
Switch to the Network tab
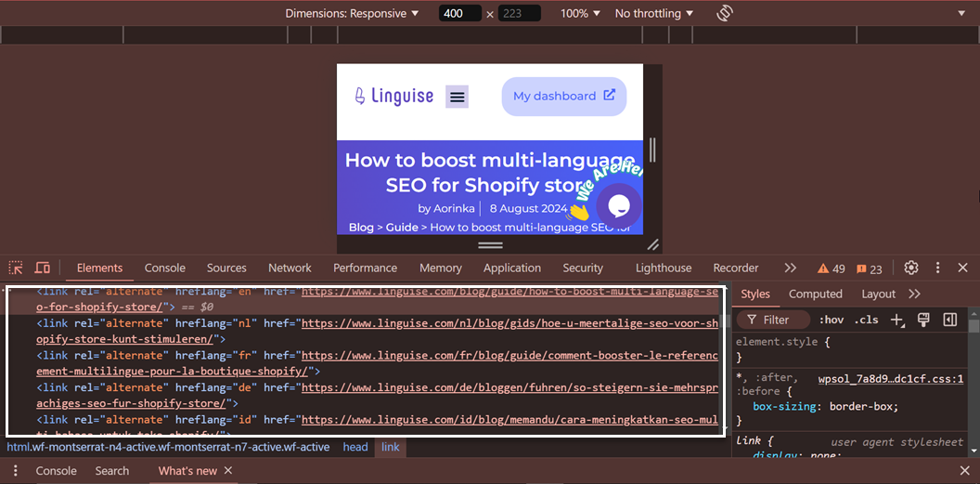coord(290,268)
